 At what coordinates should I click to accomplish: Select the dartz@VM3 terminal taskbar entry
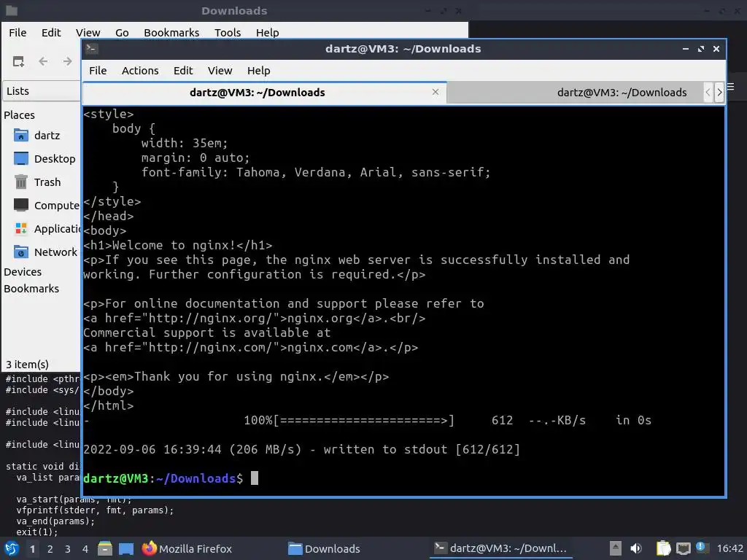(x=500, y=548)
